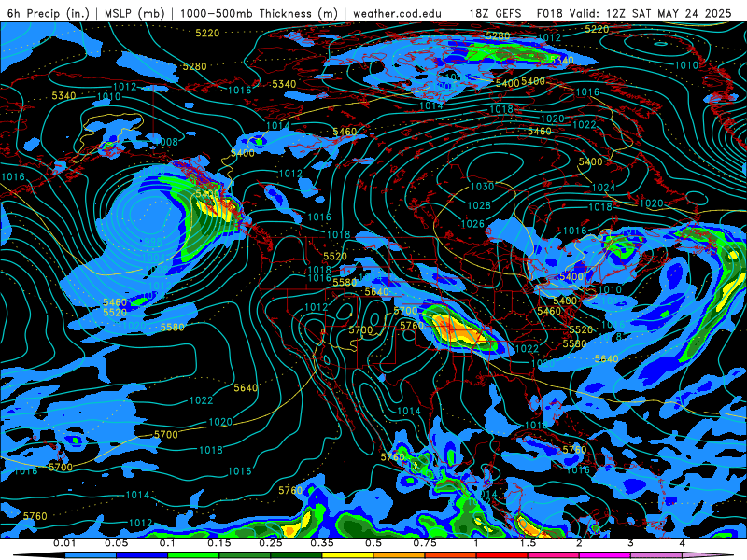Click the 'F018 Valid: 12Z SAT MAY 24 2025' text
Viewport: 747px width, 560px height.
(634, 13)
